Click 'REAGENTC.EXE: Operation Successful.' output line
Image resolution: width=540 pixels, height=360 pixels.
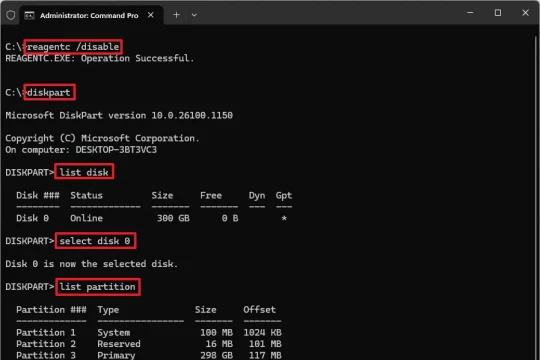click(x=100, y=58)
